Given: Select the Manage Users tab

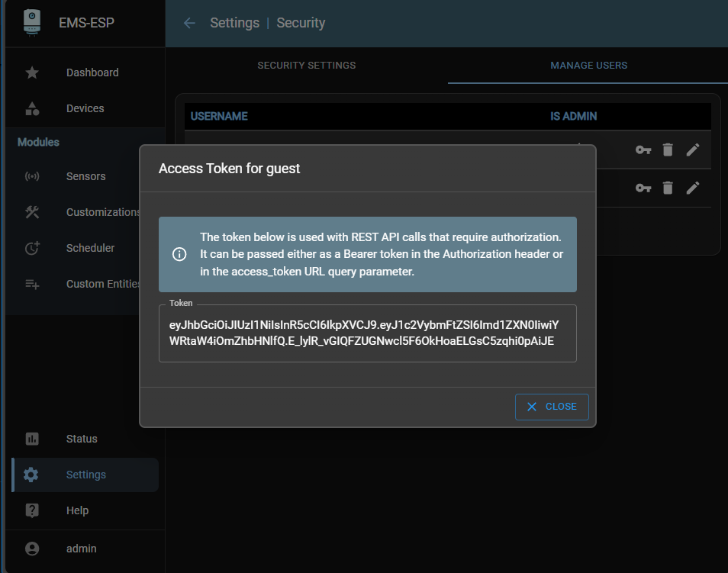Looking at the screenshot, I should [x=588, y=66].
